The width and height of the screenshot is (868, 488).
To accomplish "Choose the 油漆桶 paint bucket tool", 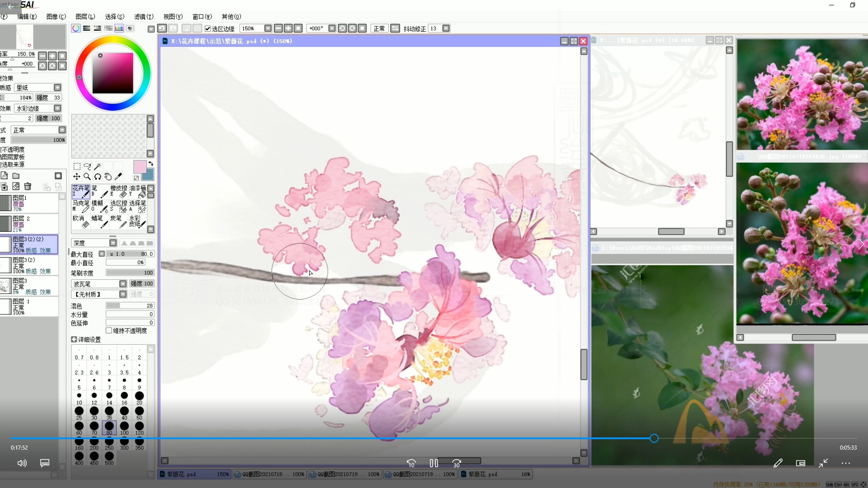I will 138,191.
